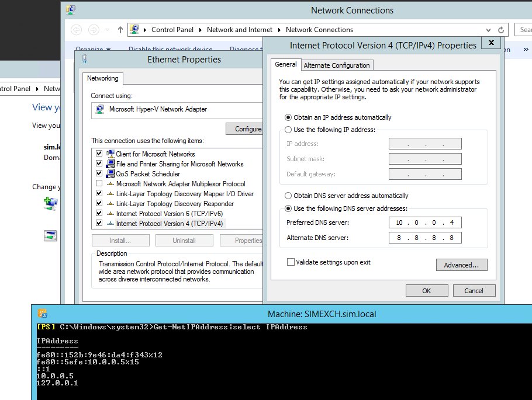Expand chevron after Network and Internet breadcrumb

click(x=279, y=30)
